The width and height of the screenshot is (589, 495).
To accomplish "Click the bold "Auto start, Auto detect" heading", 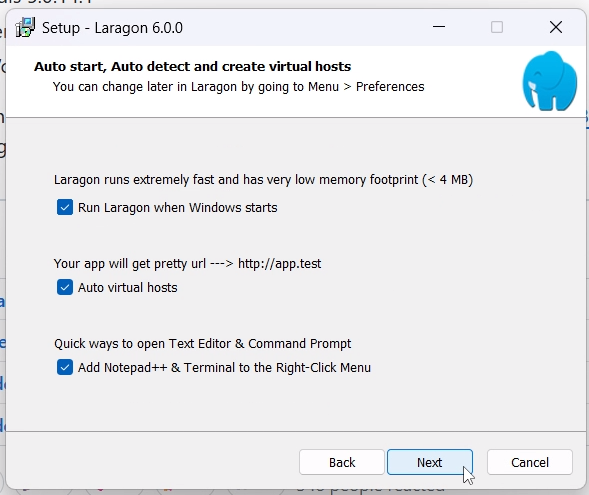I will point(192,66).
